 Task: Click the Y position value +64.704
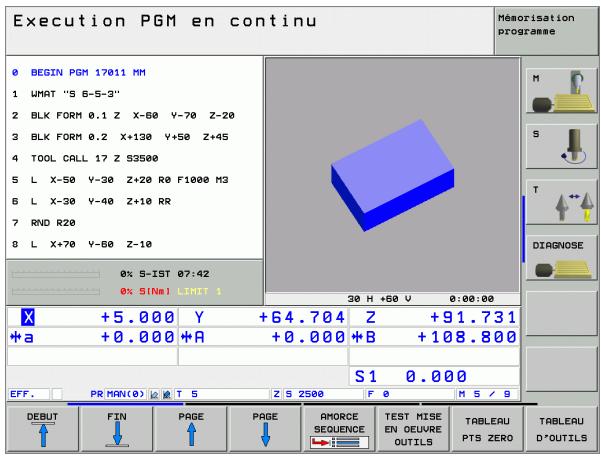(x=302, y=317)
